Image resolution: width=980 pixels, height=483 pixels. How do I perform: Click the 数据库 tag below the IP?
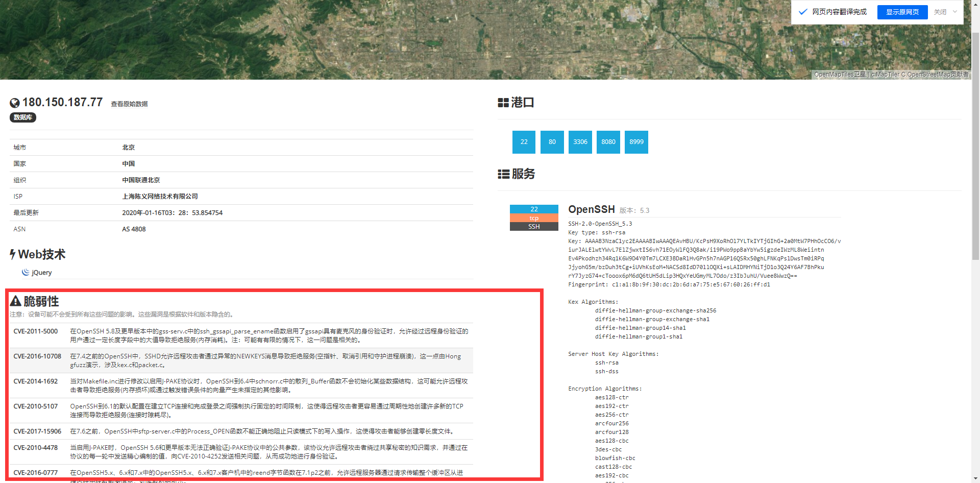pos(23,117)
